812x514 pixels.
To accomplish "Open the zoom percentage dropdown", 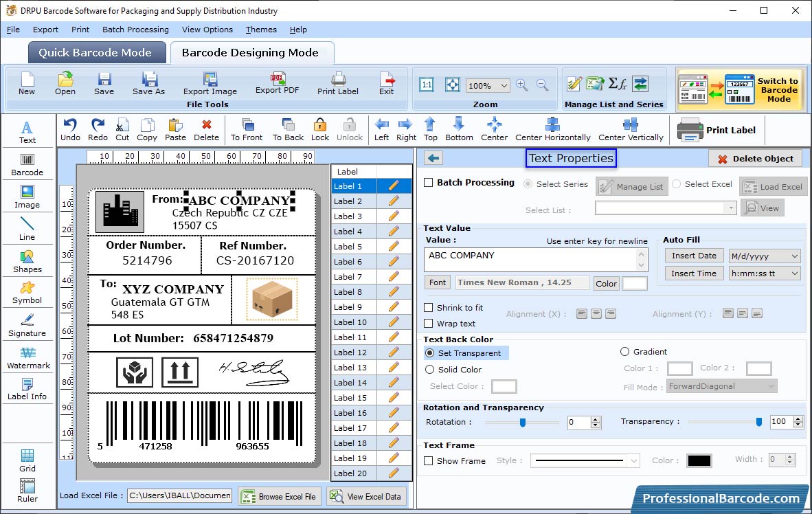I will pos(504,86).
